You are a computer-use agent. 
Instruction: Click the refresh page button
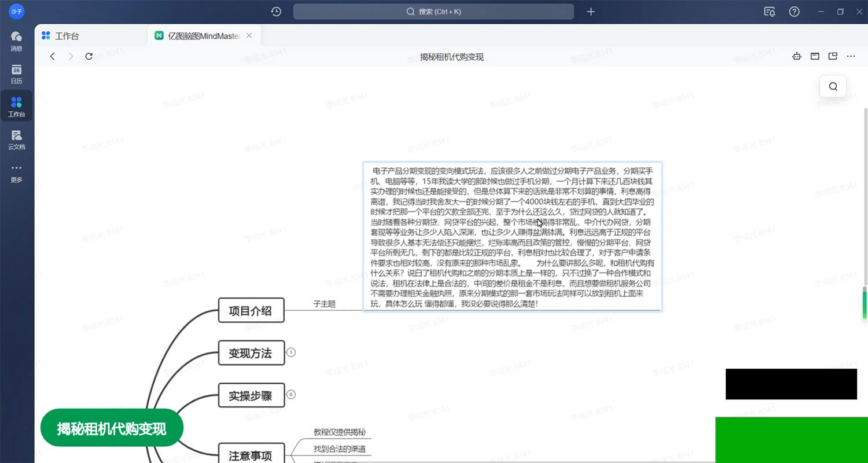point(89,56)
